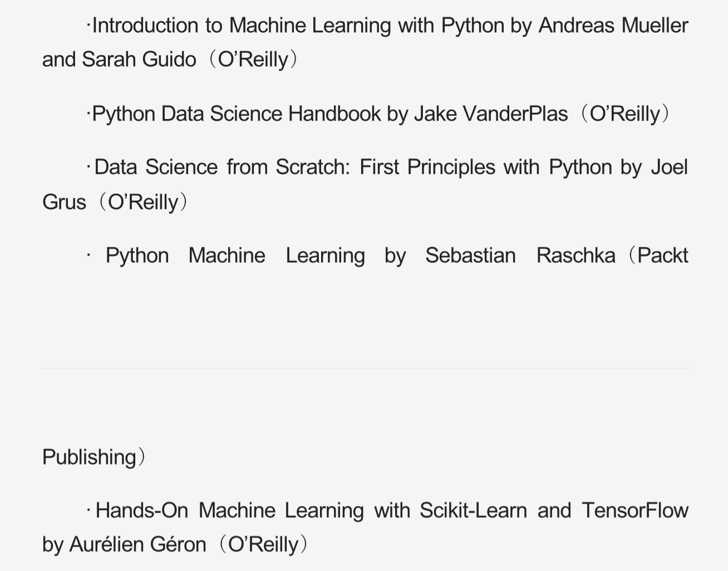Click the name "Sarah Guido"

pos(139,60)
